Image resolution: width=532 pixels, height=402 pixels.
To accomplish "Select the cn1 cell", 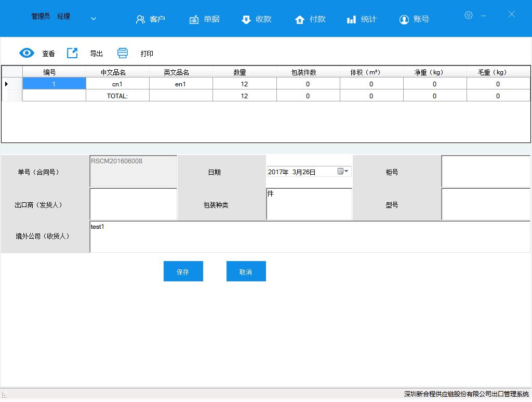I will point(117,84).
